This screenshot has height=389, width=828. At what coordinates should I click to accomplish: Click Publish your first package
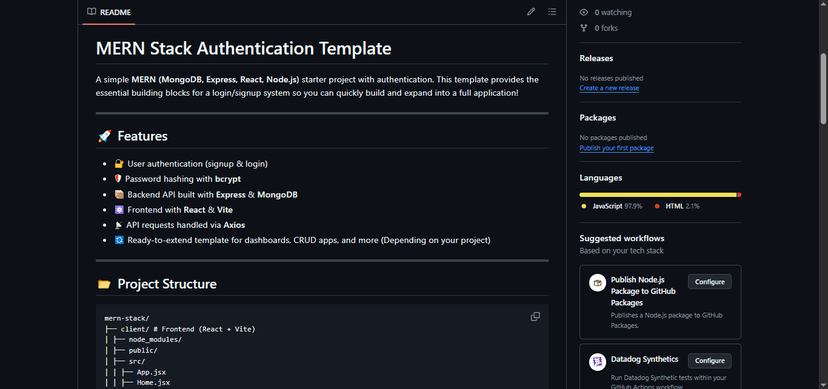(616, 148)
